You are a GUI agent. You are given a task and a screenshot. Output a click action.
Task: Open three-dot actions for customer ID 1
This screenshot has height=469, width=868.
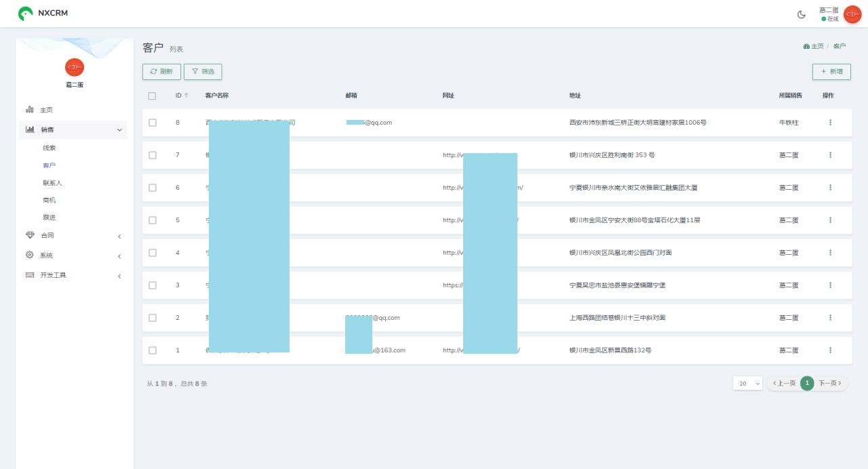830,350
